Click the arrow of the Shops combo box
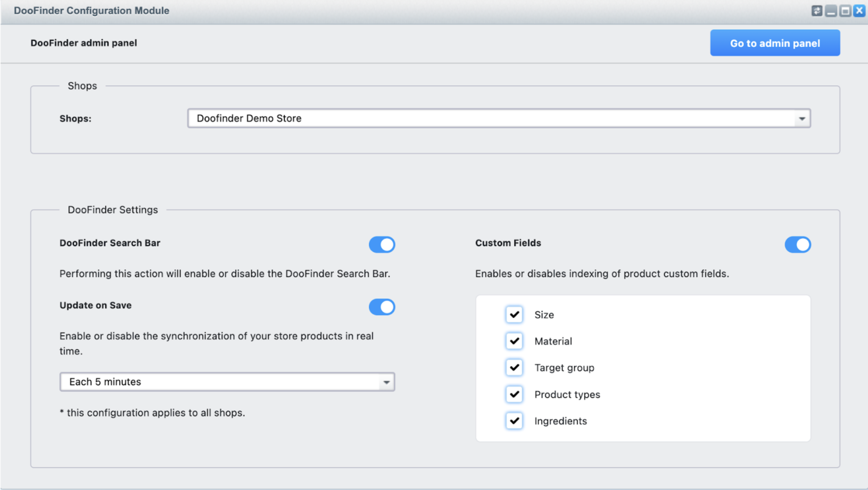Screen dimensions: 868x490 (802, 118)
